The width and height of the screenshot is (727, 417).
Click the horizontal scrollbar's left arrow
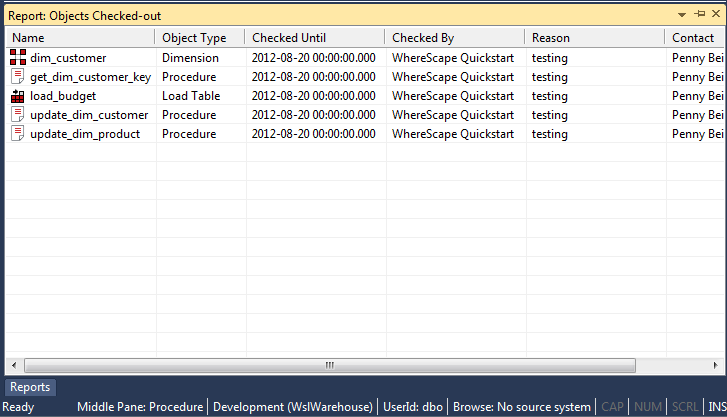(x=11, y=366)
